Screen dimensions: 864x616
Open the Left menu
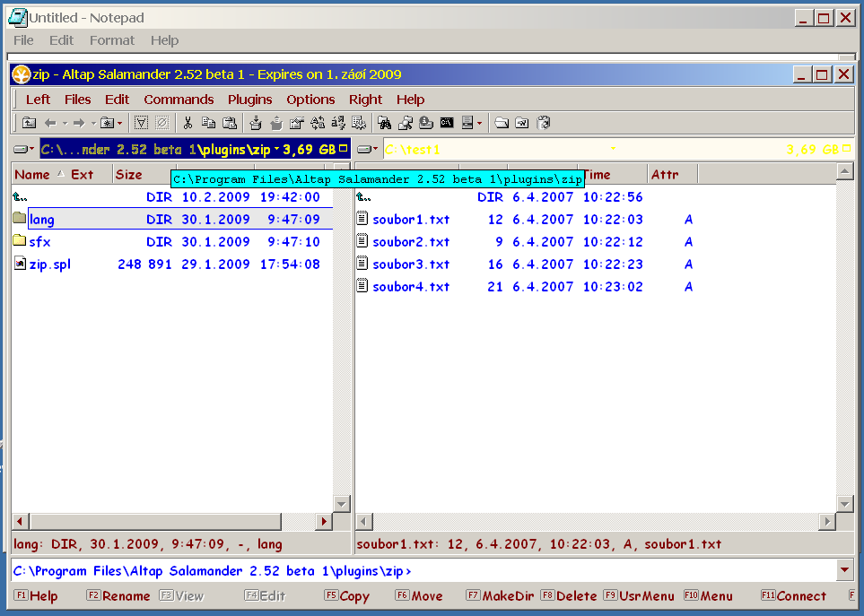[38, 100]
